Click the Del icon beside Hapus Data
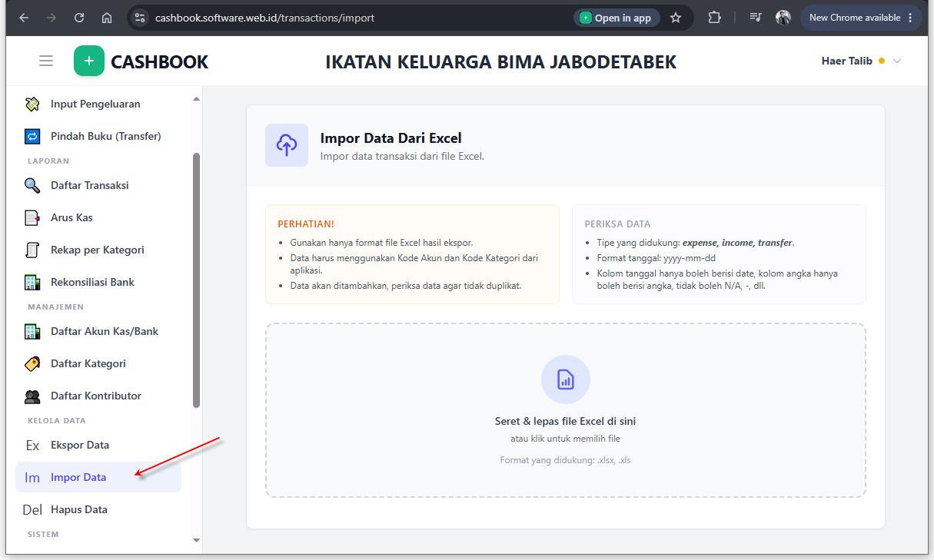 tap(32, 509)
